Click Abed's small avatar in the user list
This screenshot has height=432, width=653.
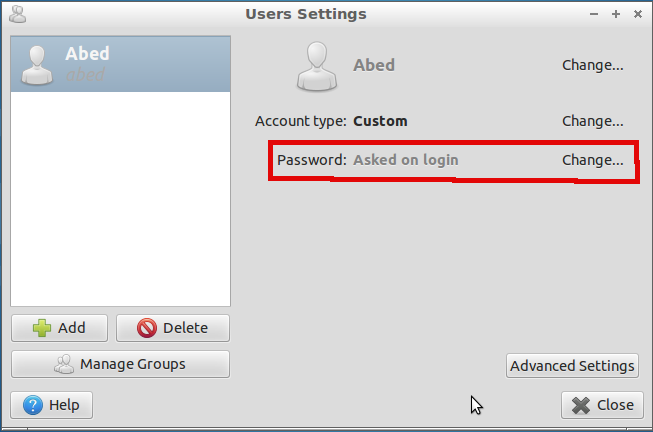pos(38,63)
